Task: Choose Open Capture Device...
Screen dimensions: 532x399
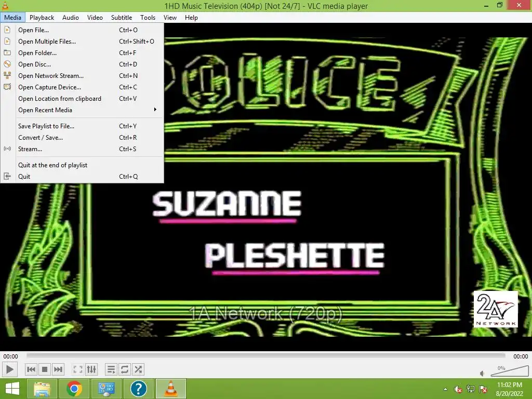Action: [82, 87]
